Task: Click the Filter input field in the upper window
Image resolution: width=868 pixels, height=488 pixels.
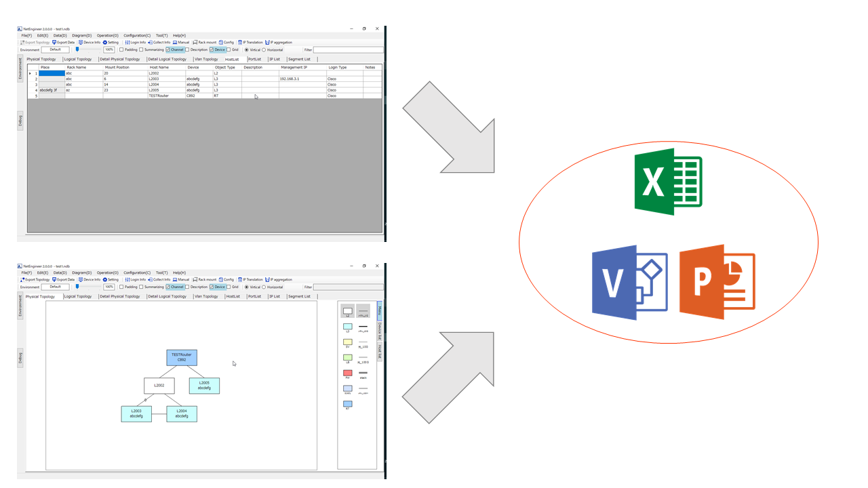Action: 348,49
